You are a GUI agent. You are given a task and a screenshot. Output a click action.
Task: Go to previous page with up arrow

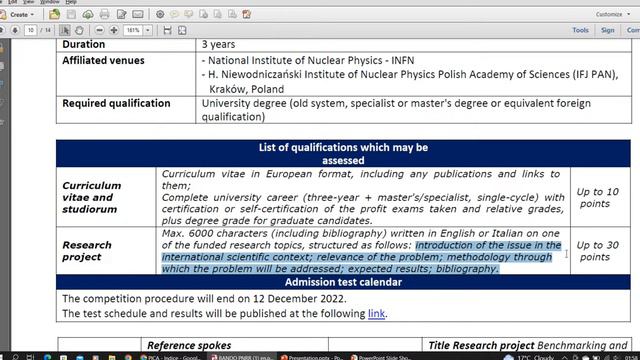2,30
